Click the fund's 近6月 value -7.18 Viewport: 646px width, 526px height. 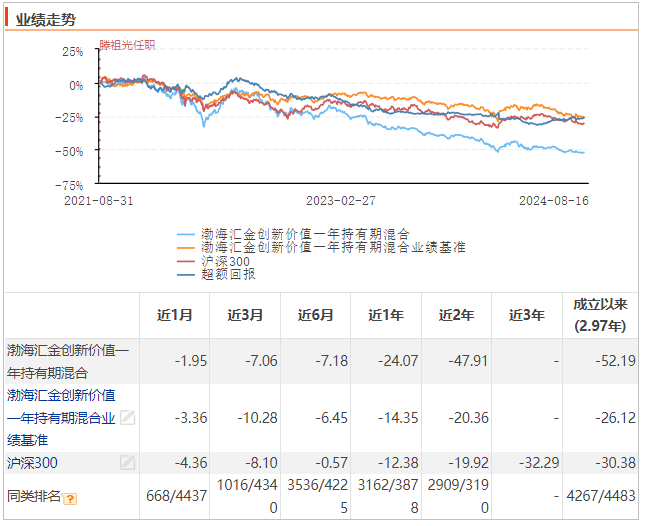coord(332,361)
